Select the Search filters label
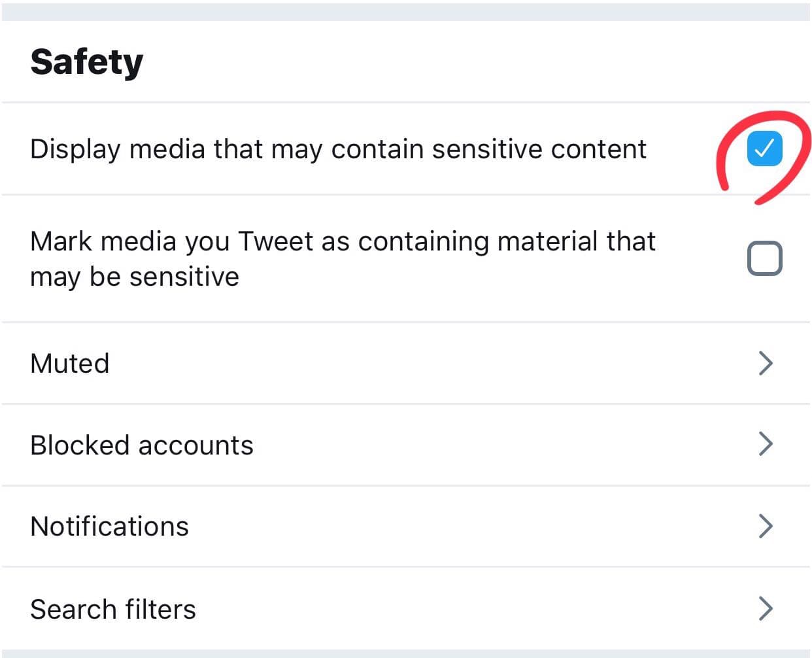Viewport: 812px width, 658px height. point(113,610)
